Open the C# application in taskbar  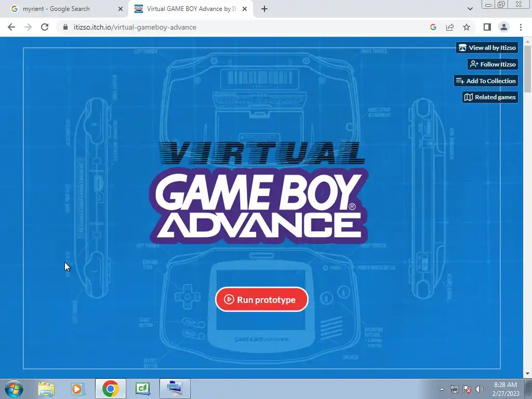142,389
